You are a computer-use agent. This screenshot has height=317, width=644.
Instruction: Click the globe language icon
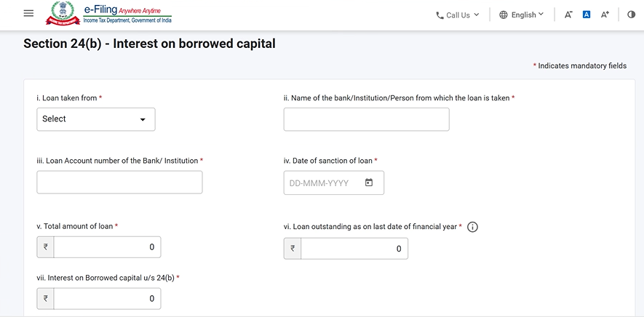click(504, 15)
